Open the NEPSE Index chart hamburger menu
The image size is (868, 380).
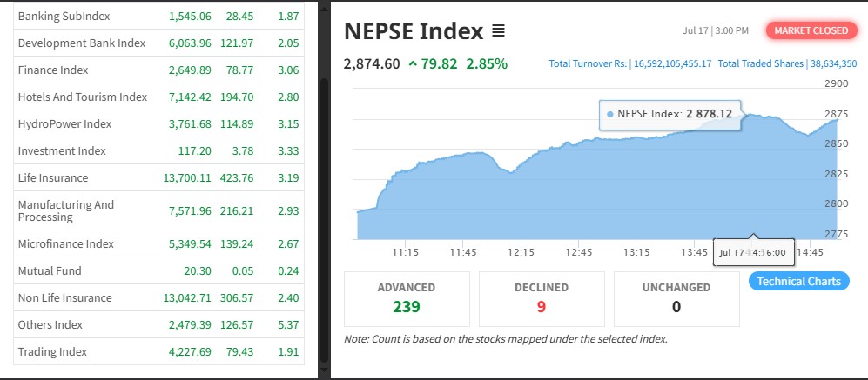tap(498, 31)
